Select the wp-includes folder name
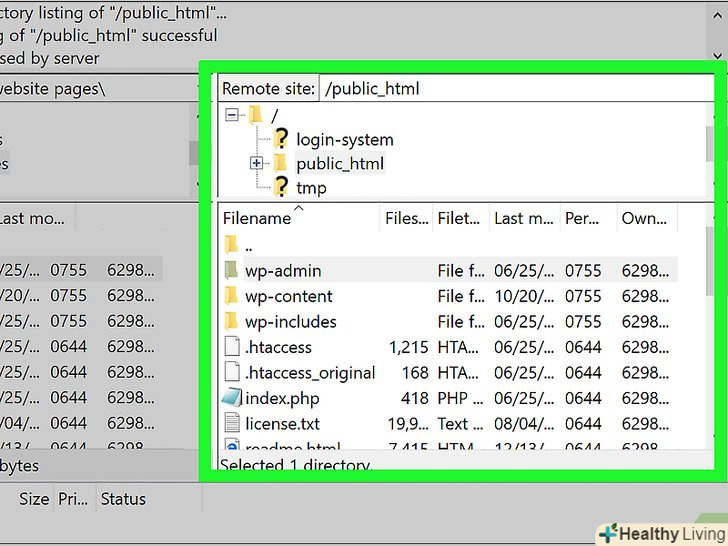728x546 pixels. [291, 322]
